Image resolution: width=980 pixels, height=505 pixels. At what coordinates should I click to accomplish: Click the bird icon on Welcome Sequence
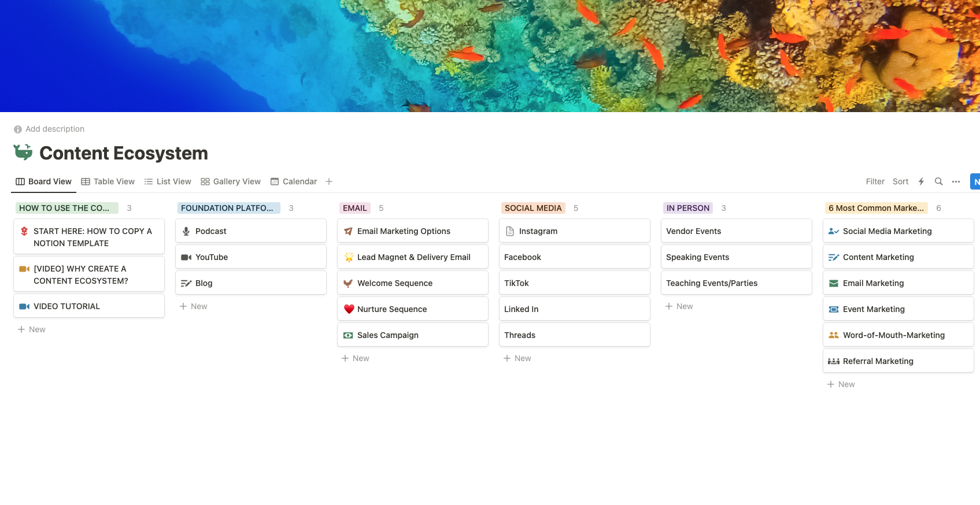[348, 283]
